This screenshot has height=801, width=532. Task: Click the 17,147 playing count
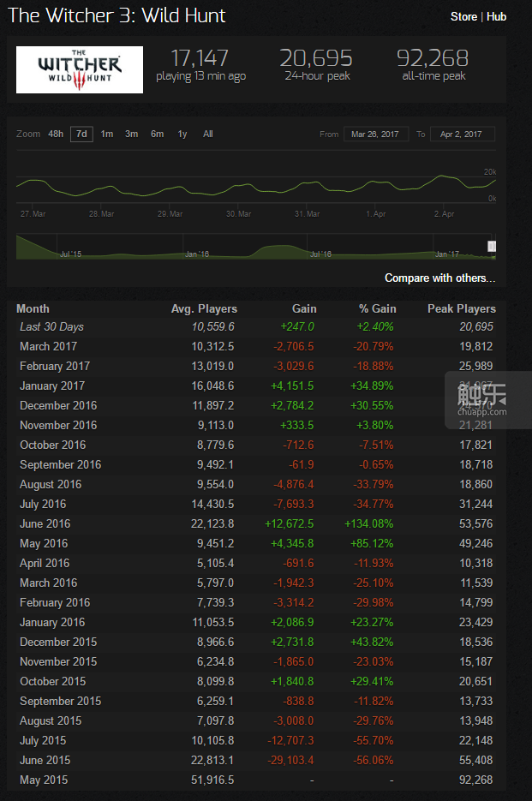coord(200,57)
